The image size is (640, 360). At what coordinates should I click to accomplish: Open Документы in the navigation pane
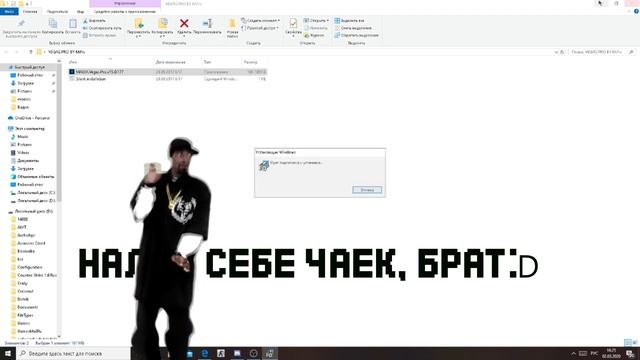coord(28,160)
